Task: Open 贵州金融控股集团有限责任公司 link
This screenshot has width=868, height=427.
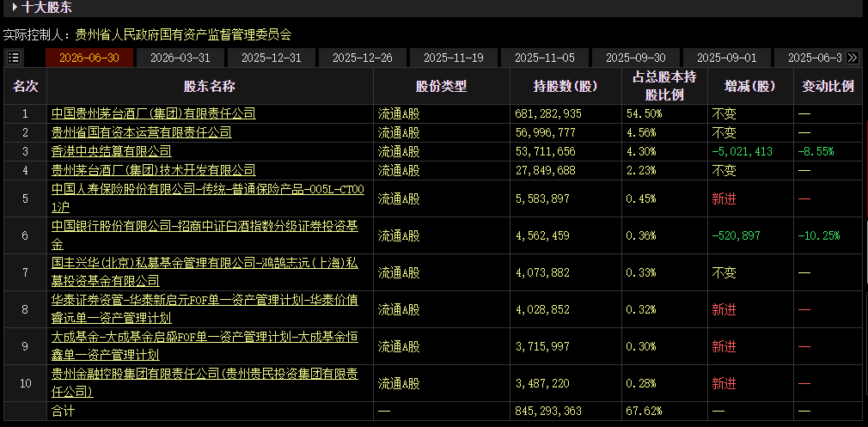Action: tap(205, 383)
